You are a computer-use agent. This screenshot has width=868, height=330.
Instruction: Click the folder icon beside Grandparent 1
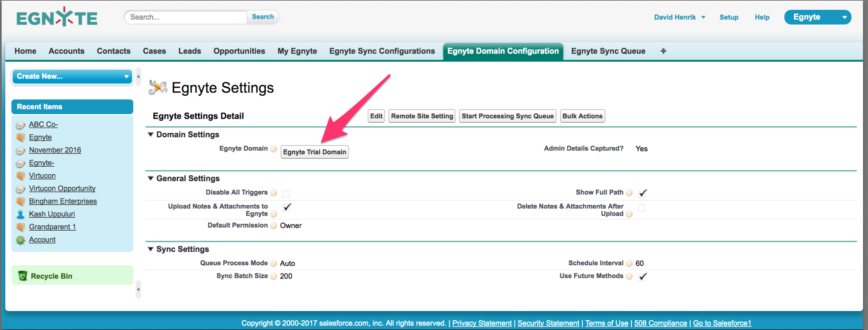pos(21,227)
